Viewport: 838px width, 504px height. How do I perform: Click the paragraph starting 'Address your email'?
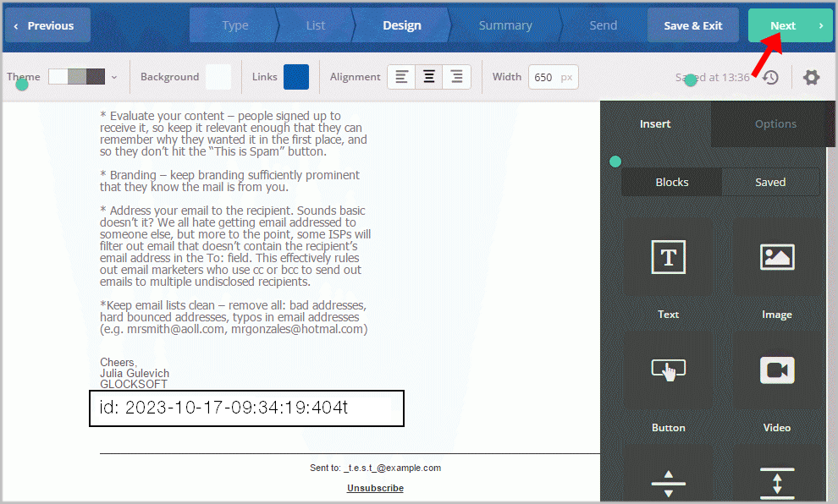click(235, 246)
